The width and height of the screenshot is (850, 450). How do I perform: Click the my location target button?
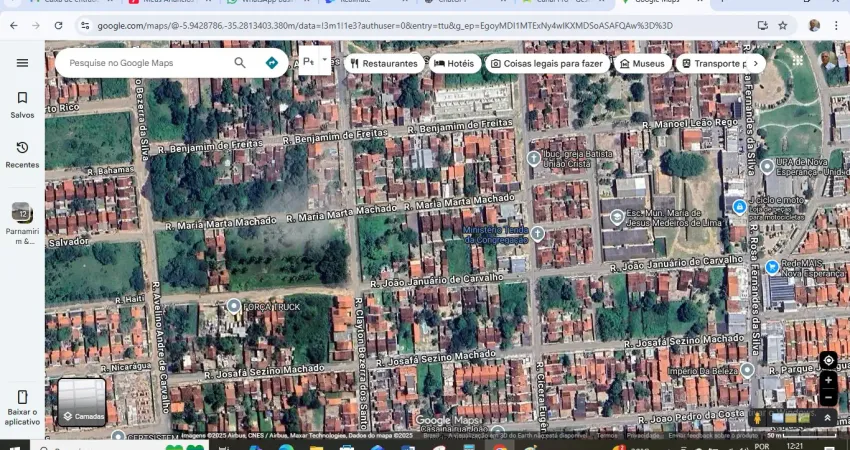pos(828,360)
